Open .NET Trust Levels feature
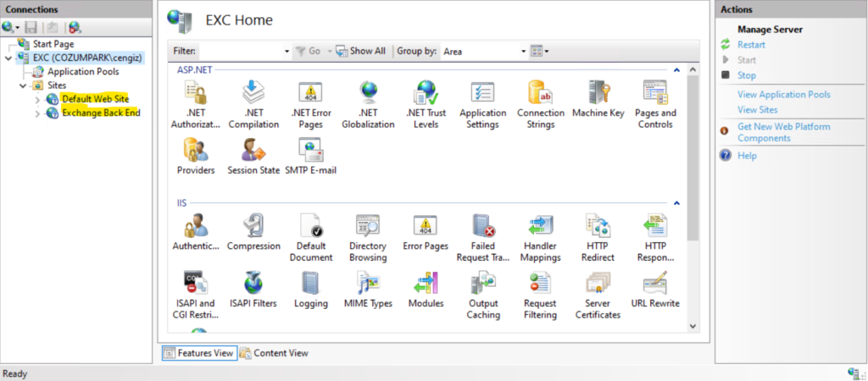868x381 pixels. (x=426, y=104)
